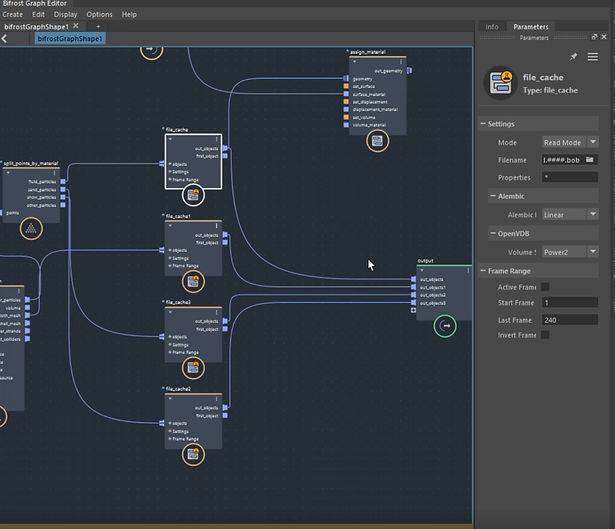Click out_objects port on file_cache node
The height and width of the screenshot is (529, 615).
pos(225,148)
